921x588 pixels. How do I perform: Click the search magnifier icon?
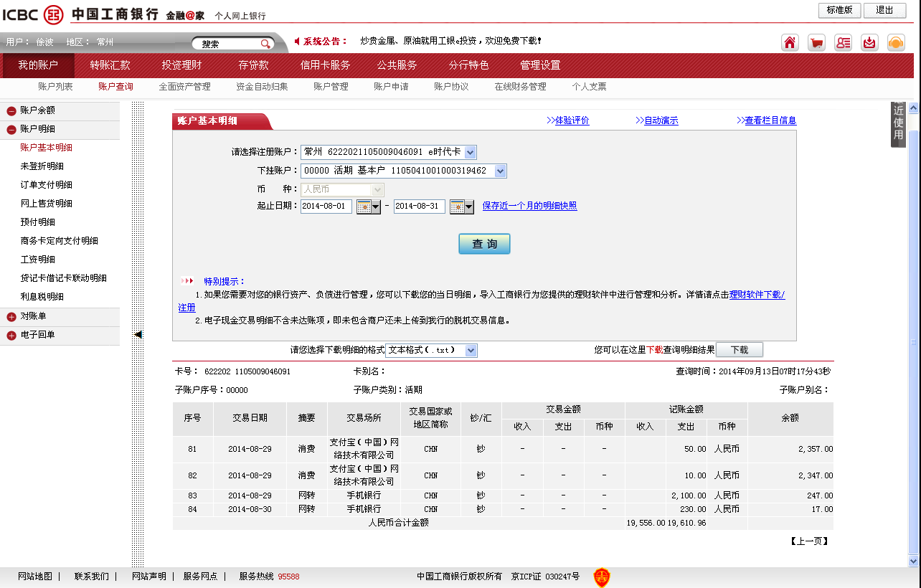(x=265, y=44)
